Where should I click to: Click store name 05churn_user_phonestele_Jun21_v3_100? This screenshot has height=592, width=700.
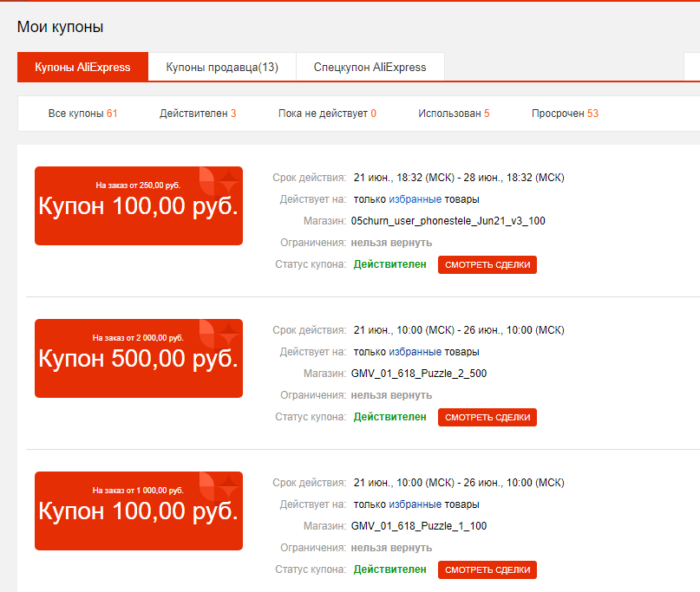(x=448, y=221)
